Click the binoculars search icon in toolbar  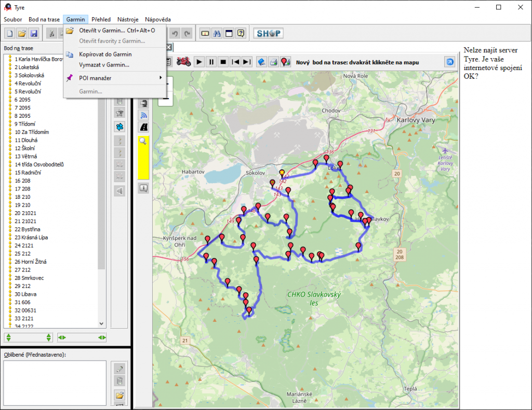point(217,33)
